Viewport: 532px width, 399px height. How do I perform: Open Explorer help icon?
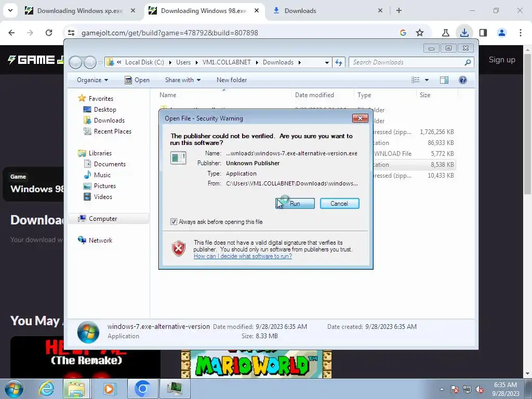463,79
